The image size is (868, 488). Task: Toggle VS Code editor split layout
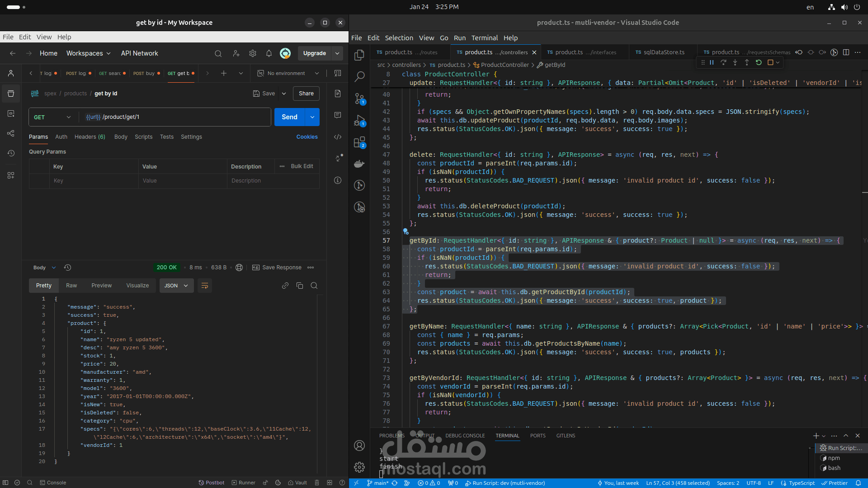(846, 52)
